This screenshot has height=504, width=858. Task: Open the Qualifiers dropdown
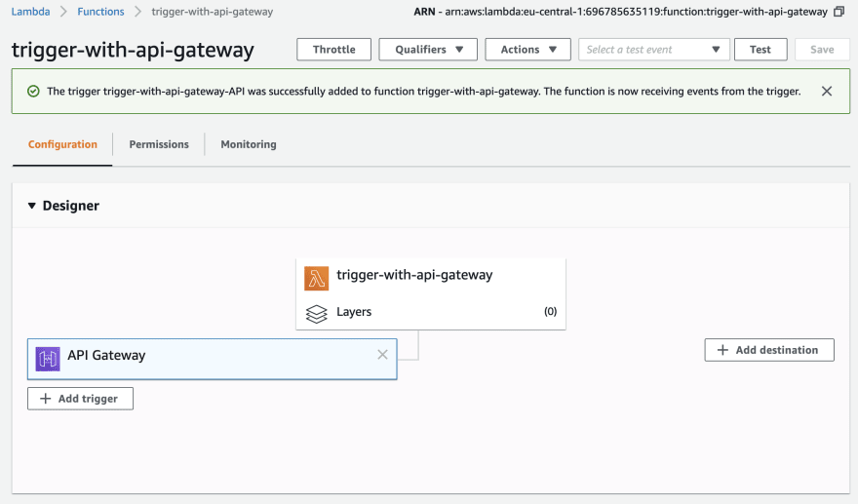[x=428, y=50]
